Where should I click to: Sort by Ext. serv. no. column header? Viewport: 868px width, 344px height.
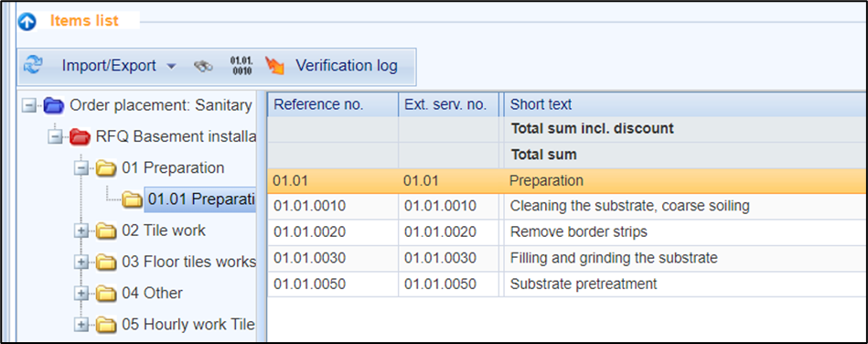(448, 104)
